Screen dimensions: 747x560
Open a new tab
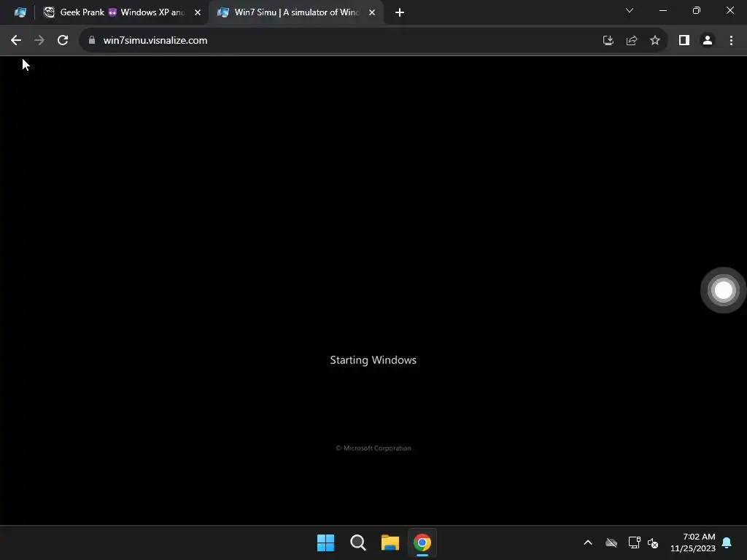[x=400, y=12]
